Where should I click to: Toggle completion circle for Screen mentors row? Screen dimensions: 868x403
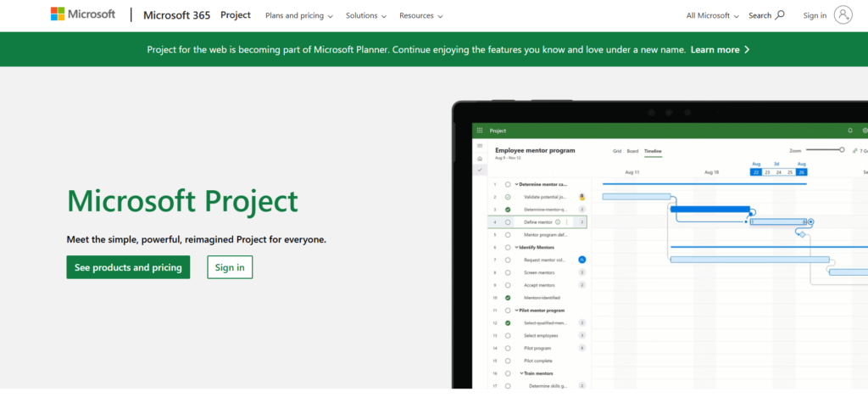[508, 272]
